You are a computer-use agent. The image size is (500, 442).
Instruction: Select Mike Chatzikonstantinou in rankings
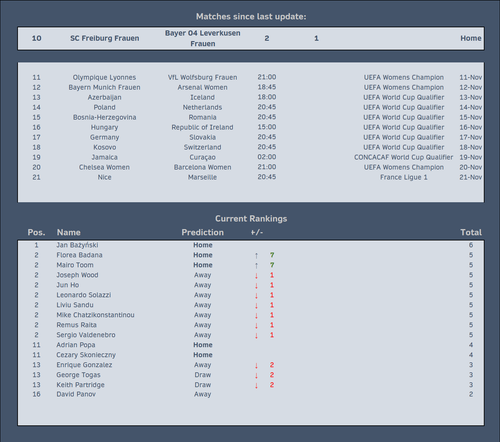coord(95,315)
